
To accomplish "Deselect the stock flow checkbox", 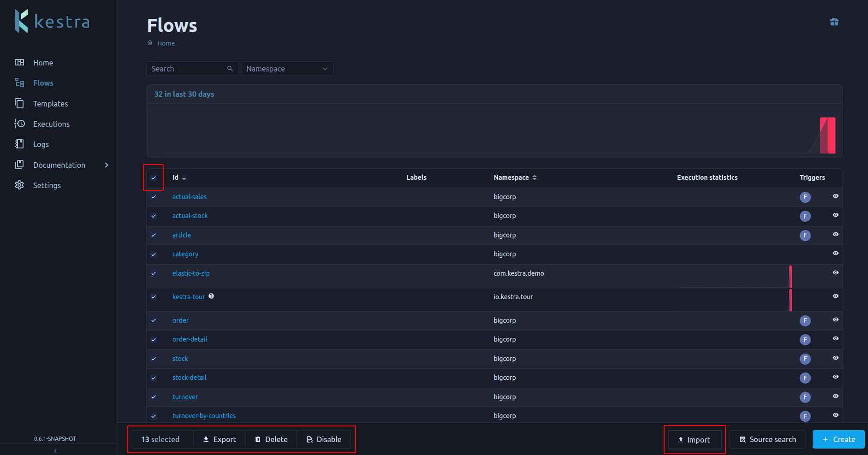I will coord(154,359).
